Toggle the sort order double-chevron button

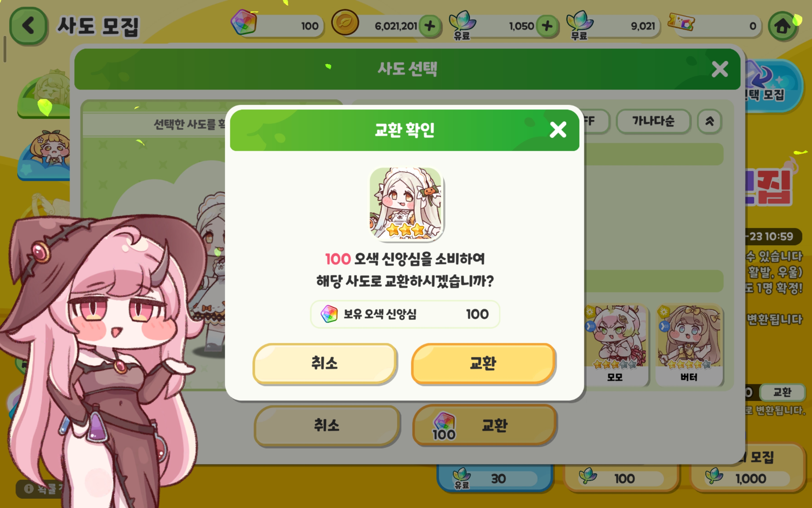tap(710, 121)
